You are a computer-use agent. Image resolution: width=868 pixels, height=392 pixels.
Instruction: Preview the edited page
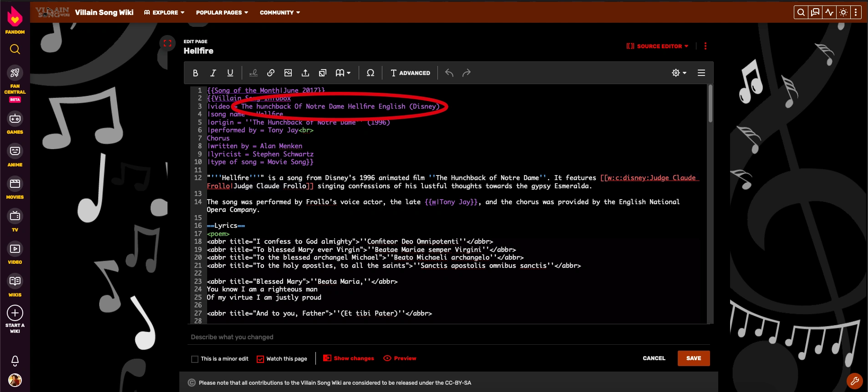[400, 358]
